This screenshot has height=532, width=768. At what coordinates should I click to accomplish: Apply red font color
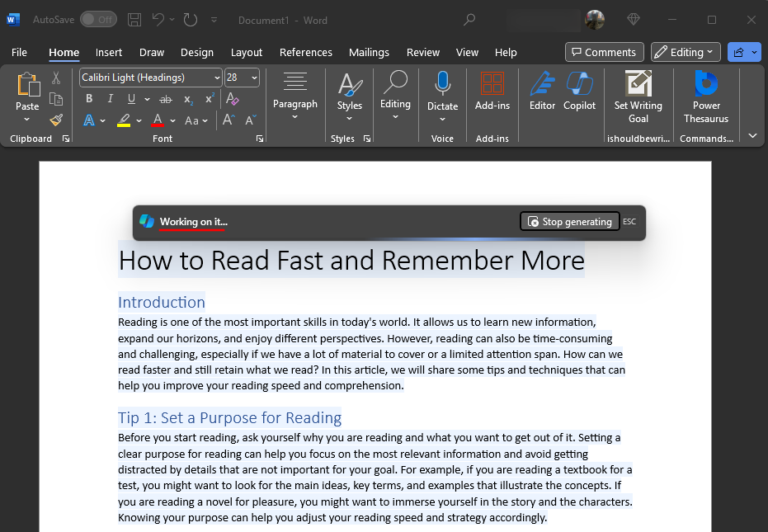(158, 120)
